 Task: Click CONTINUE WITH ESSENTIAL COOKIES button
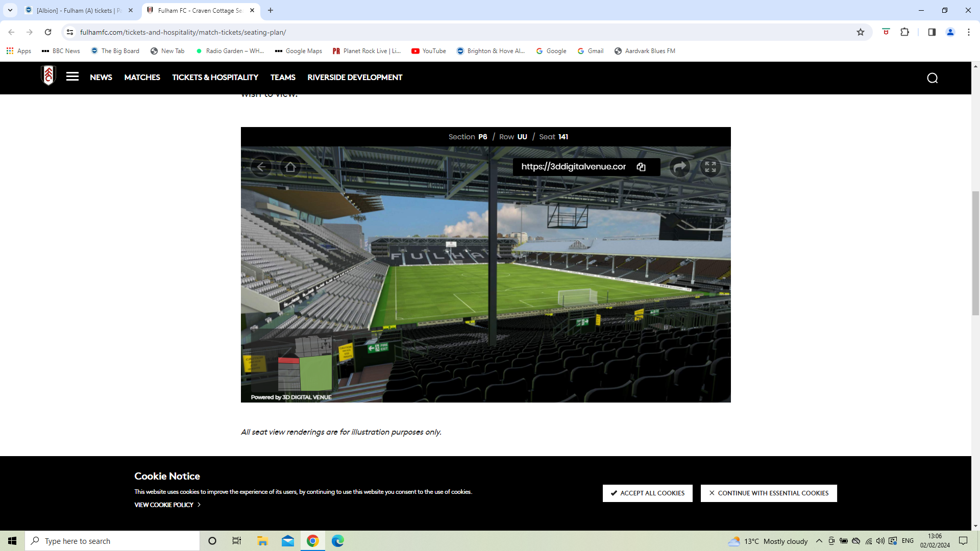[769, 493]
